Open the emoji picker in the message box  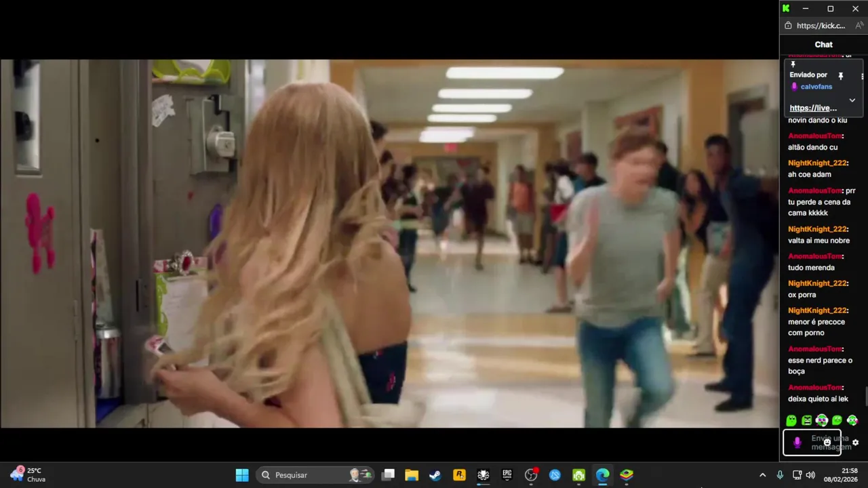[827, 443]
